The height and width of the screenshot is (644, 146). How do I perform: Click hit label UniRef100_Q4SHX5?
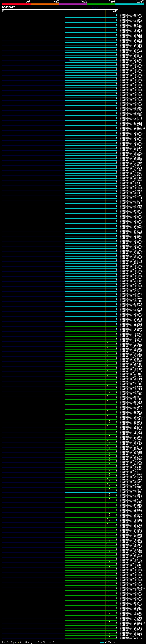pyautogui.click(x=131, y=281)
